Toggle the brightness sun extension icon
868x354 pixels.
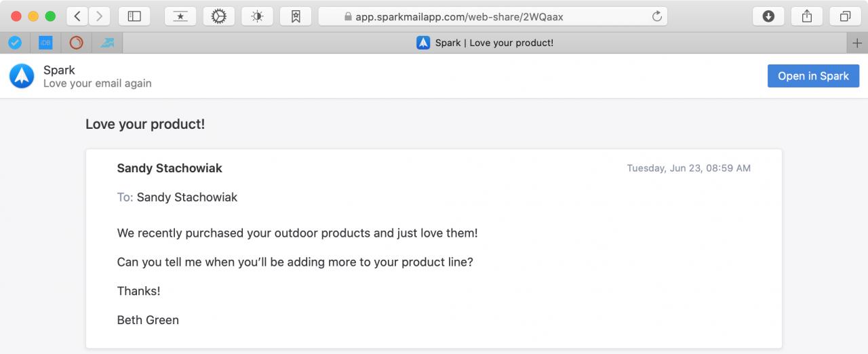click(x=257, y=16)
